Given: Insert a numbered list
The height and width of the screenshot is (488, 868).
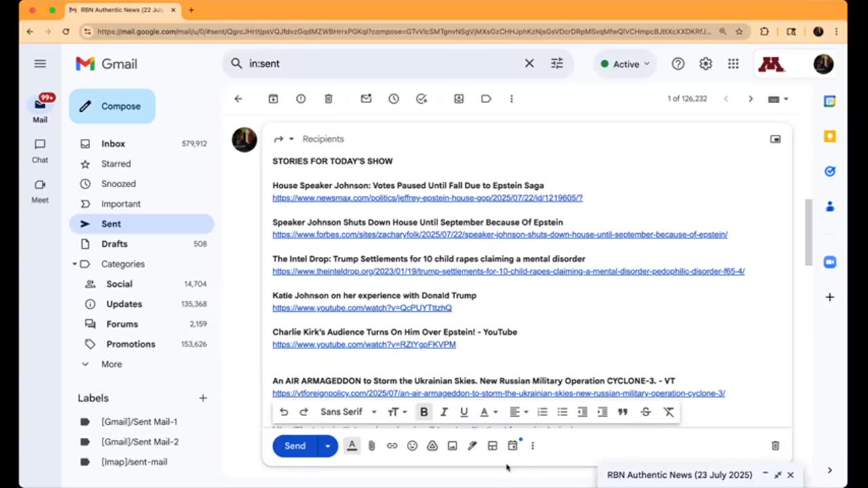Looking at the screenshot, I should point(542,412).
